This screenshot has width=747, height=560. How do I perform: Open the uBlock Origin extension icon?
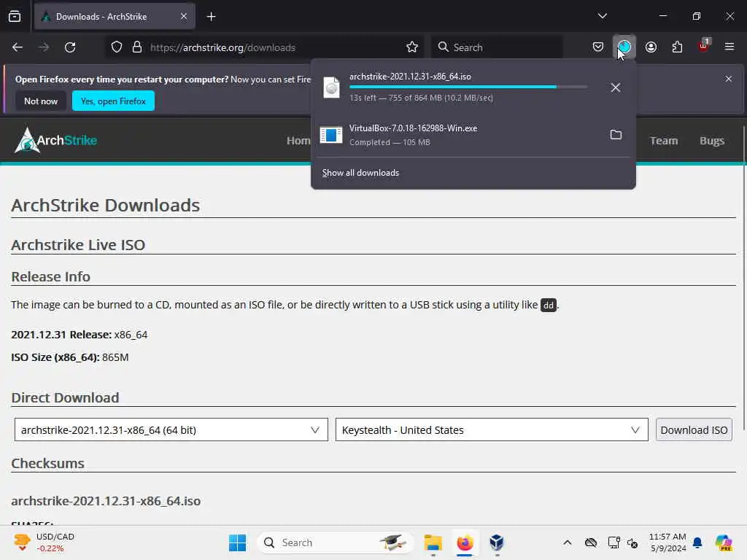(x=704, y=46)
